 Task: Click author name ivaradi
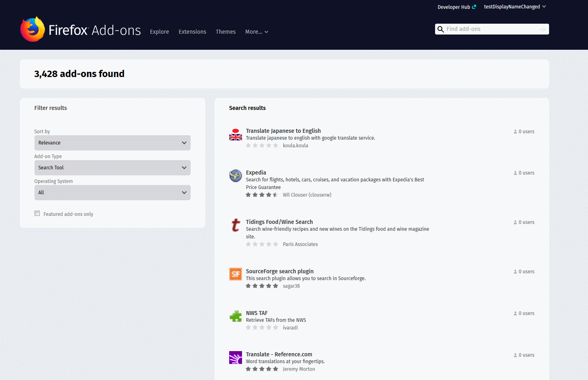tap(290, 328)
